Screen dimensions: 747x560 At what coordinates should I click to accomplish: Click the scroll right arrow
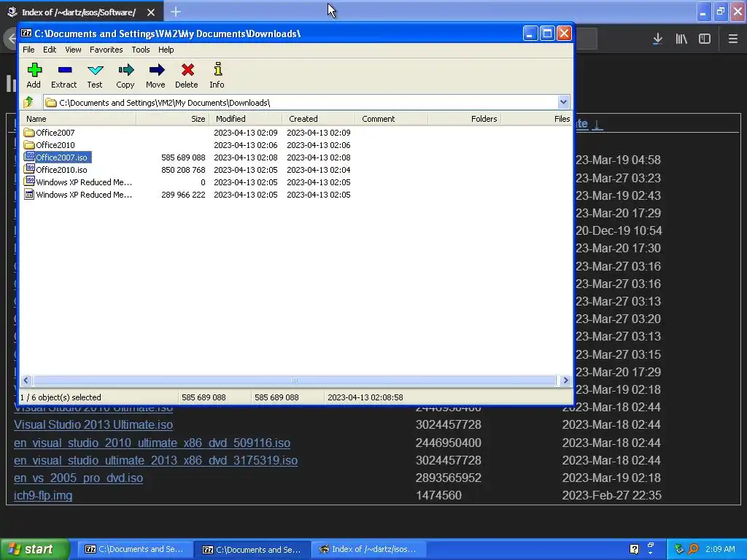[x=565, y=381]
